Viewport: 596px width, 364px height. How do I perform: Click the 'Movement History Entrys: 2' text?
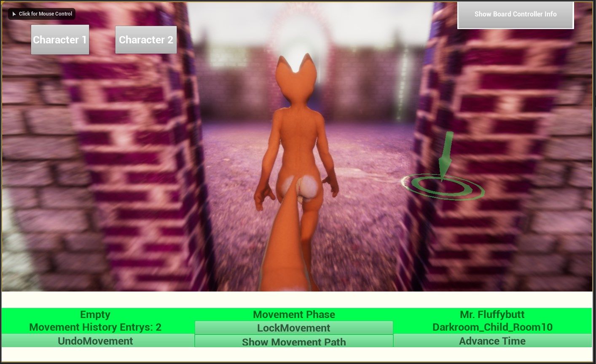[95, 327]
